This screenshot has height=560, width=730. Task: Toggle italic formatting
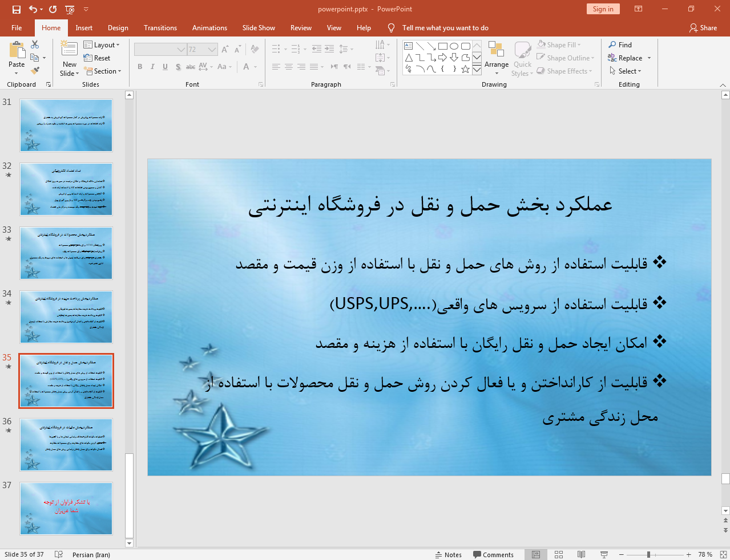pos(152,67)
